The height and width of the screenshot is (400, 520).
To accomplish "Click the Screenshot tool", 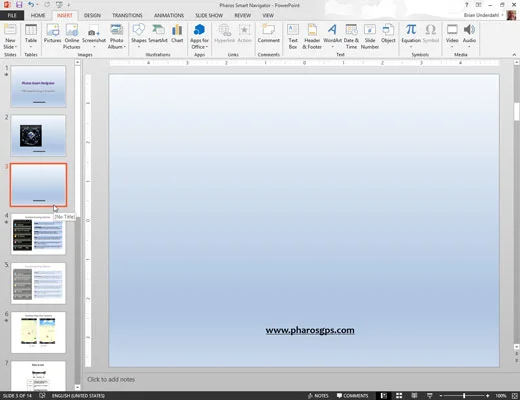I will (94, 36).
